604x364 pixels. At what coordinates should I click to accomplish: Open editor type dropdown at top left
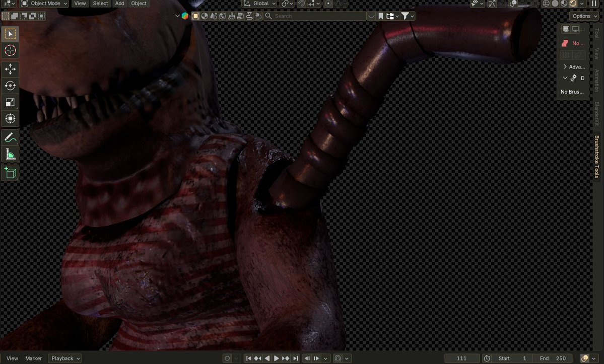[8, 4]
